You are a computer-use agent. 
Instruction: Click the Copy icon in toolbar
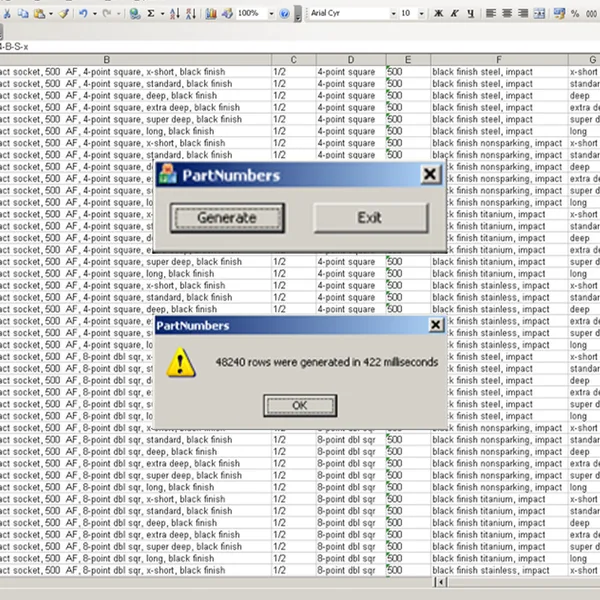pos(23,14)
